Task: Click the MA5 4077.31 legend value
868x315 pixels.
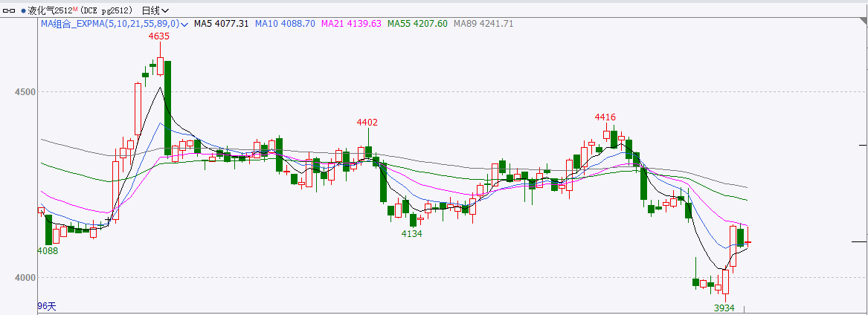Action: click(x=221, y=24)
